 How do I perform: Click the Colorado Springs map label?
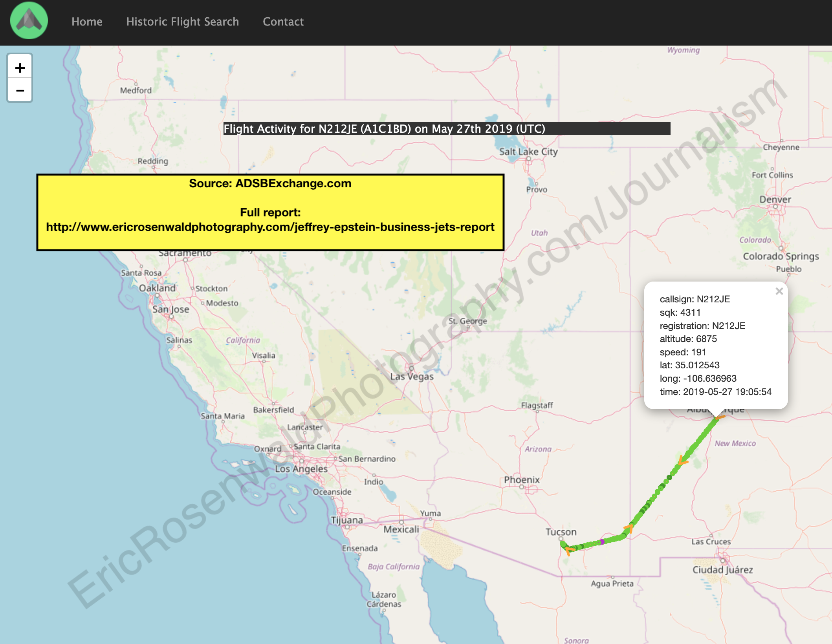tap(781, 256)
